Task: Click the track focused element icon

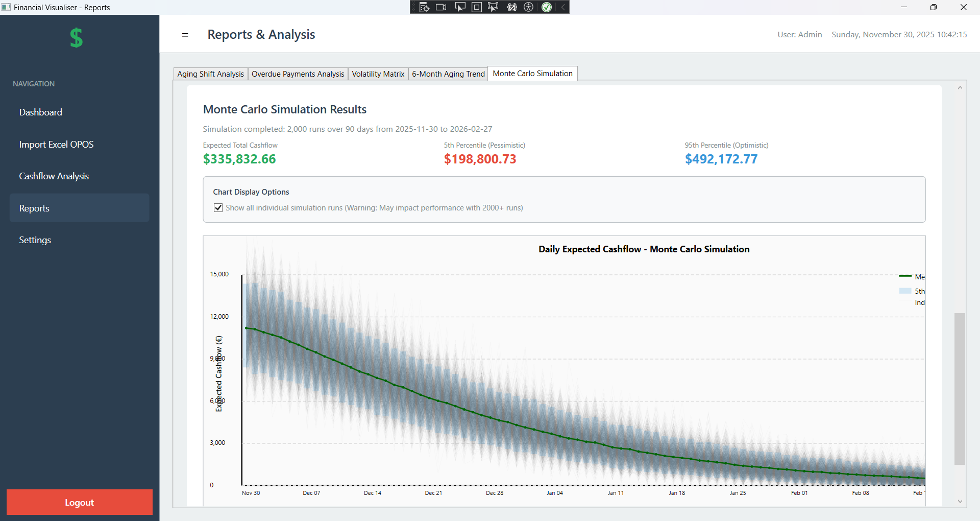Action: pyautogui.click(x=493, y=7)
